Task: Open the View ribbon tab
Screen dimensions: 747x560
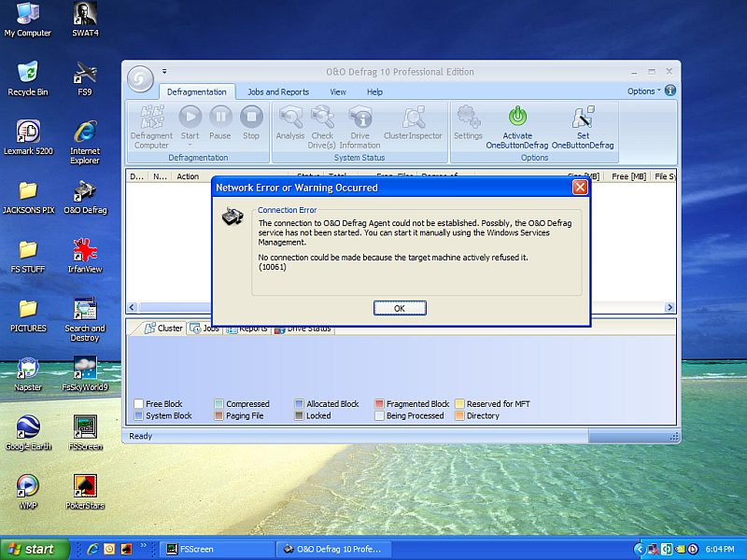Action: [x=338, y=92]
